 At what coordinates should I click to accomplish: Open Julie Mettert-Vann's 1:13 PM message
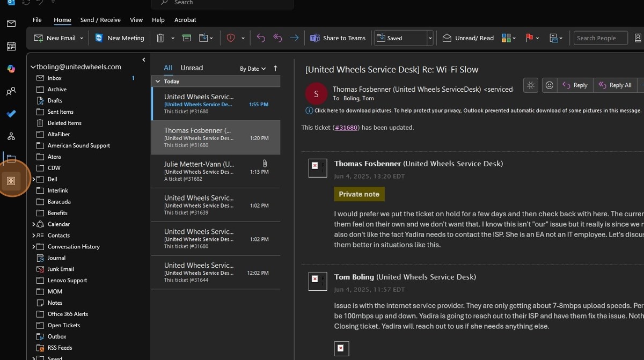(x=216, y=171)
